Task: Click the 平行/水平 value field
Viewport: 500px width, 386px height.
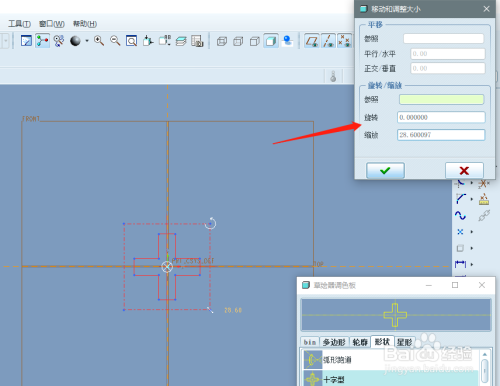Action: (448, 54)
